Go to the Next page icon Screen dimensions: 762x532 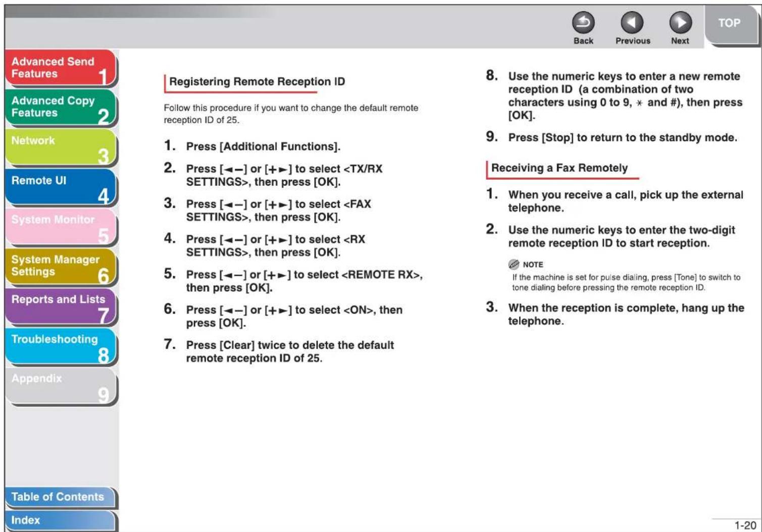point(680,23)
